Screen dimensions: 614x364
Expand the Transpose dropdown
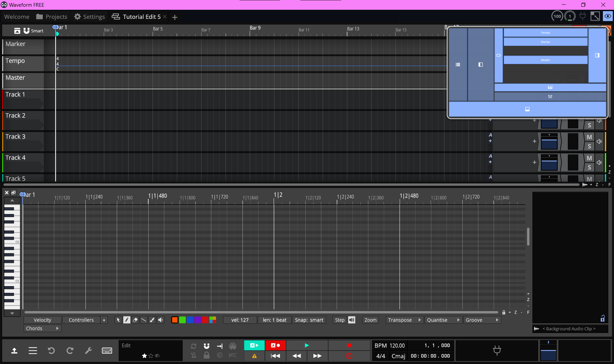coord(404,320)
